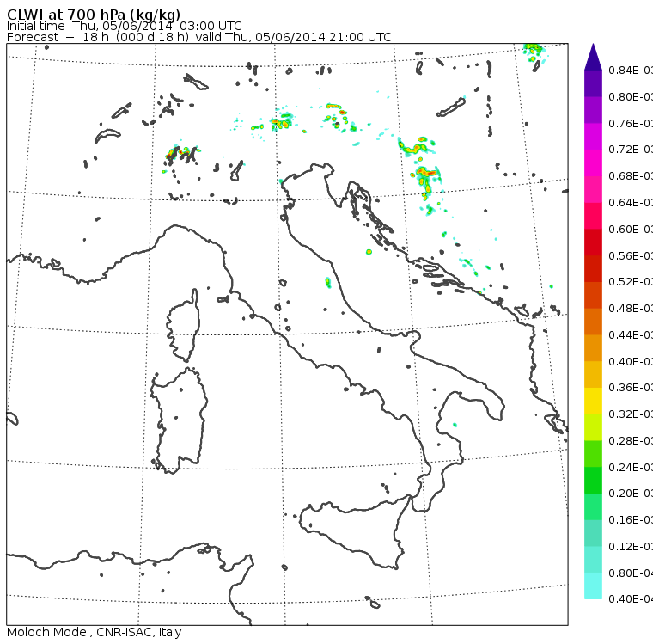Select the lime band between 0.28E-03 and 0.32E-03

(x=593, y=427)
